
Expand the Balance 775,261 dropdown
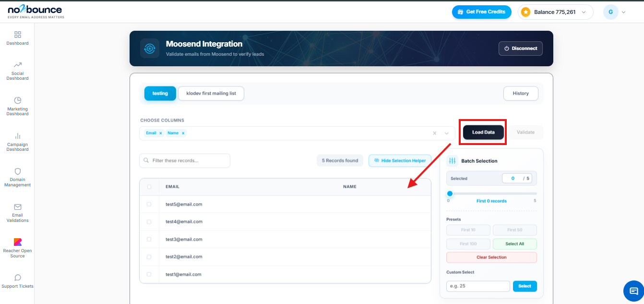click(555, 12)
